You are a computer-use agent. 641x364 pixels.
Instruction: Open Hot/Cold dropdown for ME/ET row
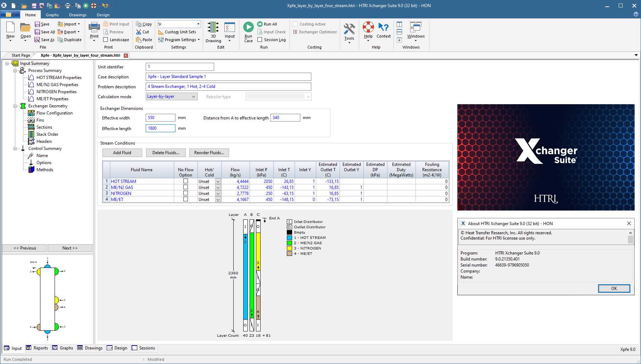pos(218,200)
